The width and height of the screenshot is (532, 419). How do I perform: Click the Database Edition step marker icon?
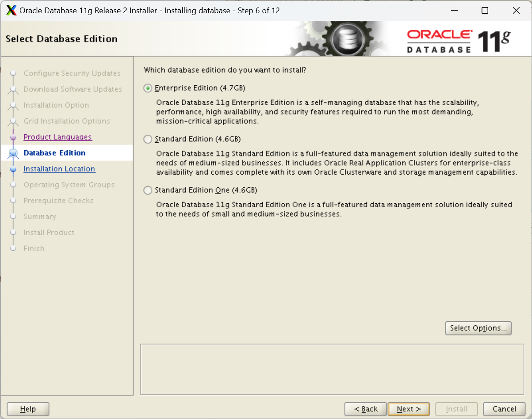[13, 153]
